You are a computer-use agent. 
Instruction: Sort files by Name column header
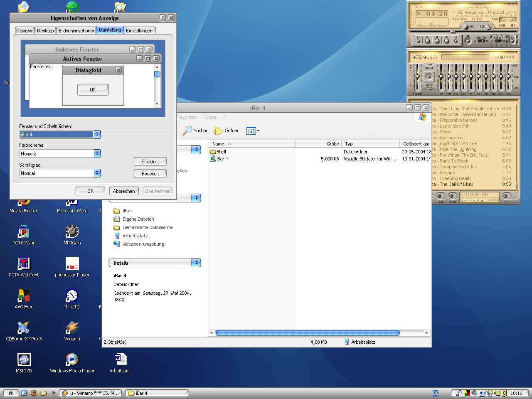click(x=251, y=144)
